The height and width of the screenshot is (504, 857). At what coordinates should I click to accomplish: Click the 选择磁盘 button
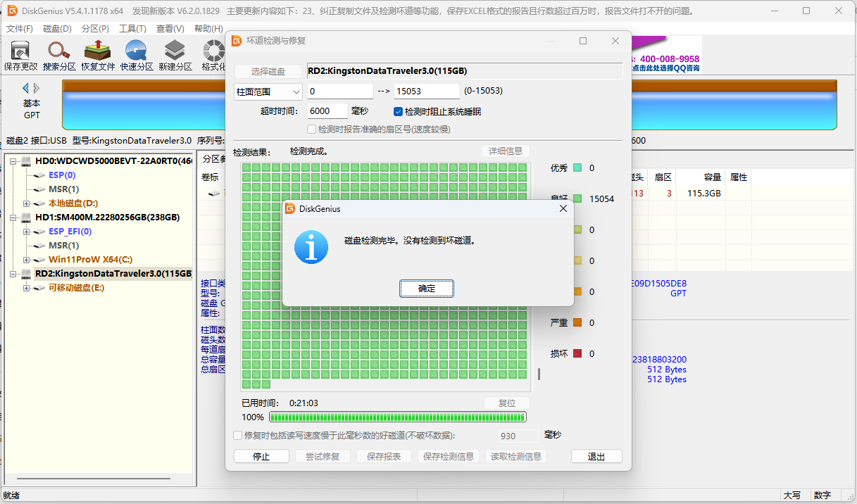(x=268, y=71)
